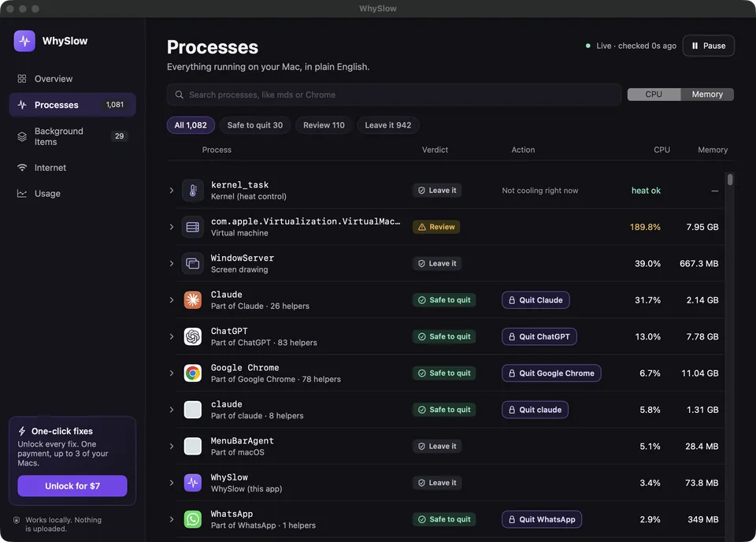Viewport: 756px width, 542px height.
Task: Click the Overview grid icon
Action: 22,79
